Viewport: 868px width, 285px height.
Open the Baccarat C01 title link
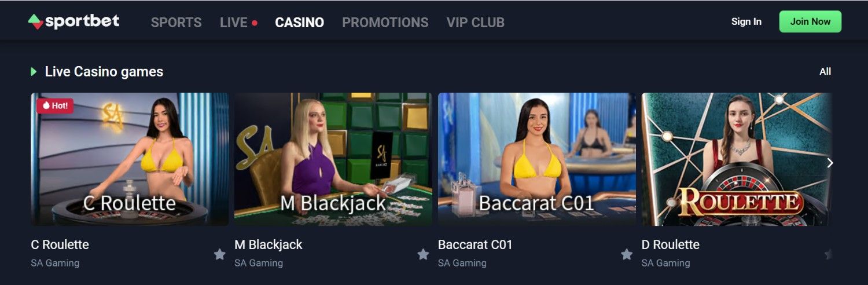point(475,244)
